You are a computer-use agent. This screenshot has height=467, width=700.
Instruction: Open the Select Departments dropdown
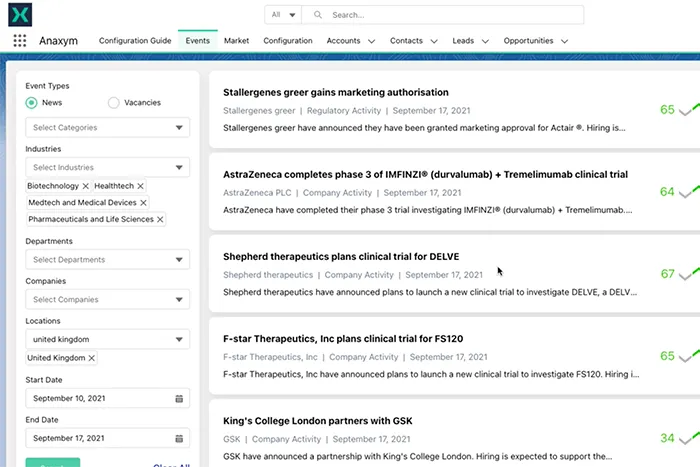coord(108,260)
